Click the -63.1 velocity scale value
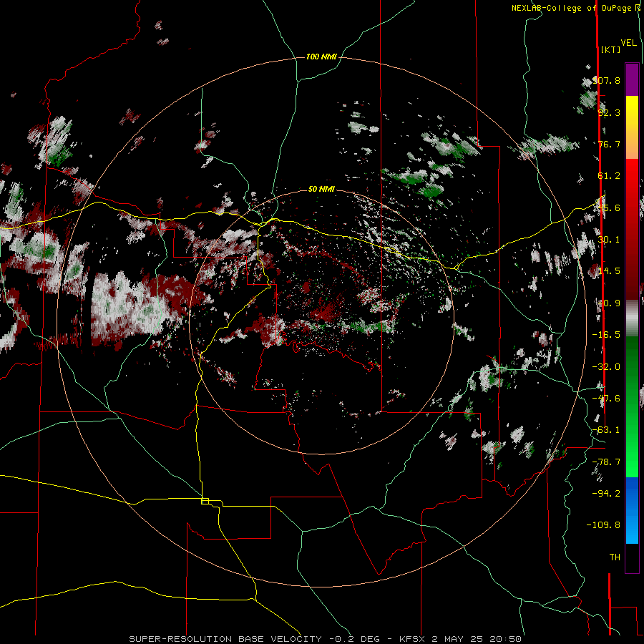Viewport: 644px width, 644px height. [606, 430]
